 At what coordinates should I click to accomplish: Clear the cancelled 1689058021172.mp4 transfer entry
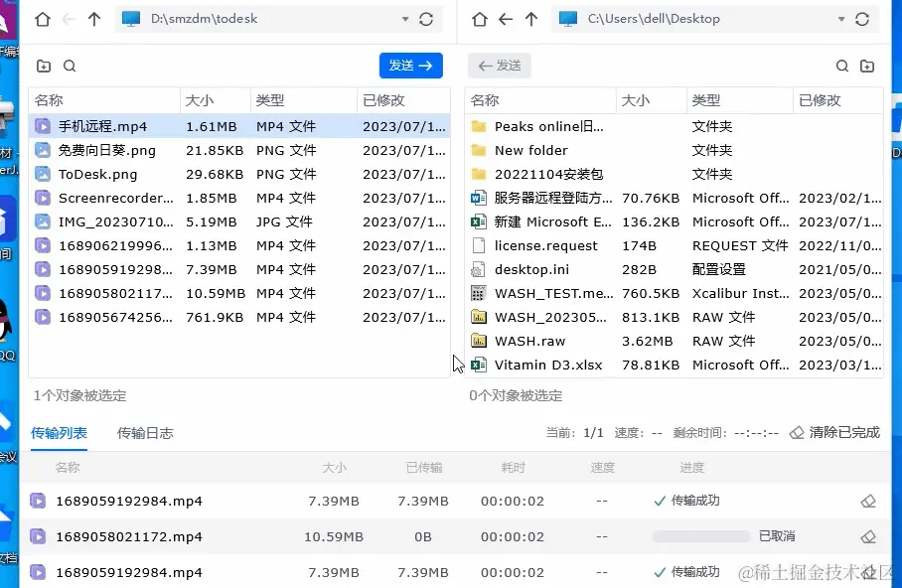pos(868,536)
